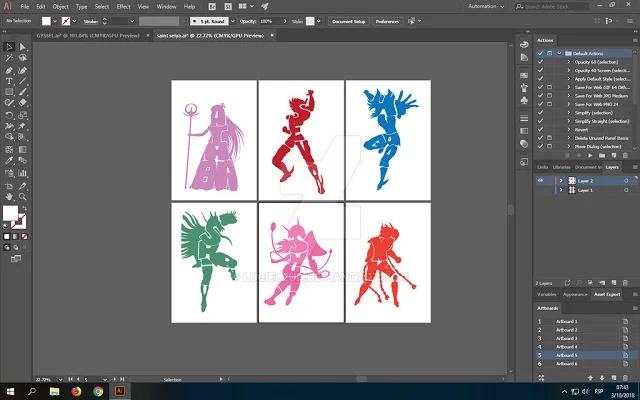Image resolution: width=640 pixels, height=400 pixels.
Task: Expand the Simplify (selection) action
Action: click(x=569, y=113)
